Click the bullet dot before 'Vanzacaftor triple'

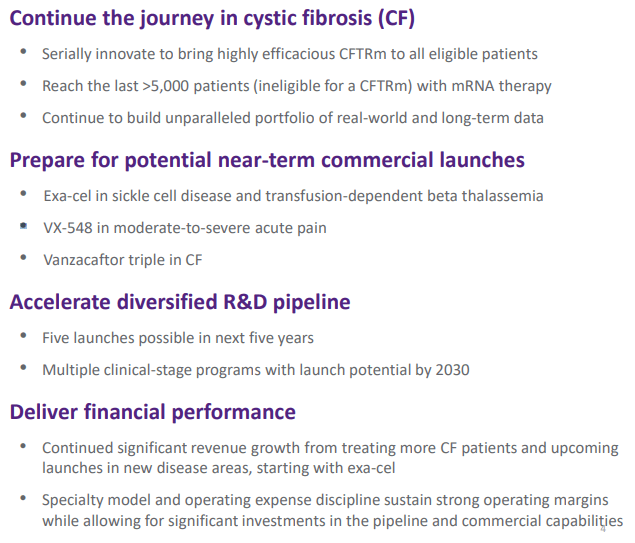(x=23, y=260)
